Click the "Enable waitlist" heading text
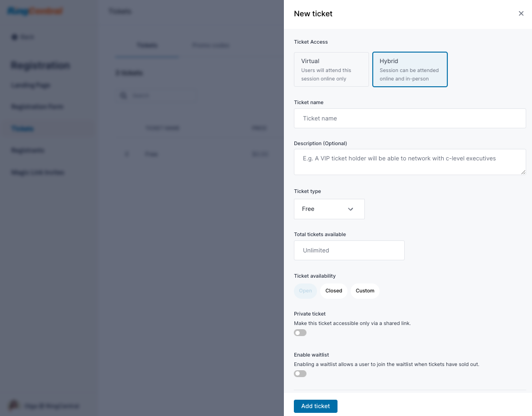The image size is (532, 416). 311,355
